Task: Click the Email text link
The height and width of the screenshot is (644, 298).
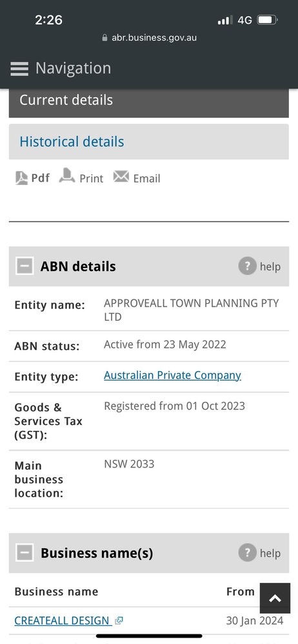Action: 146,178
